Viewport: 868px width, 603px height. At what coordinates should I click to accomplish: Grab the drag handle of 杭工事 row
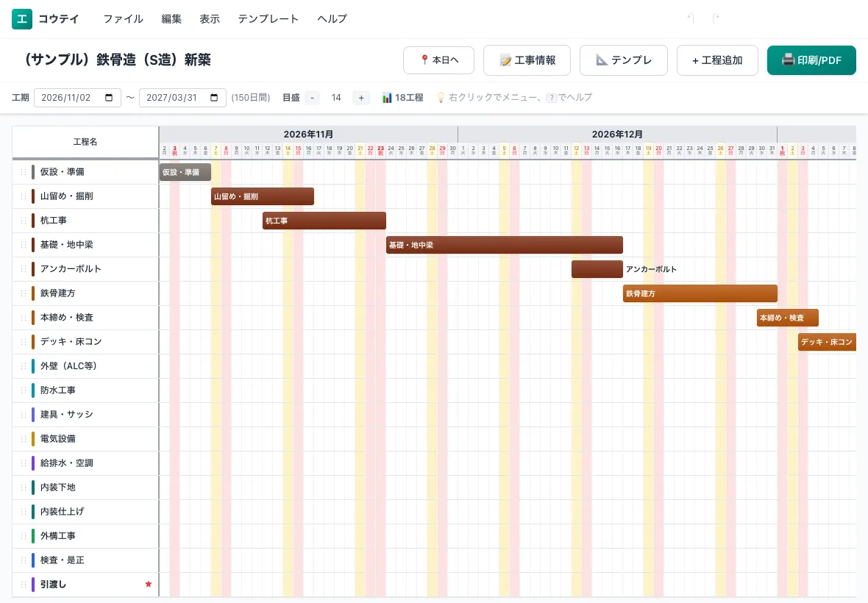pyautogui.click(x=24, y=221)
